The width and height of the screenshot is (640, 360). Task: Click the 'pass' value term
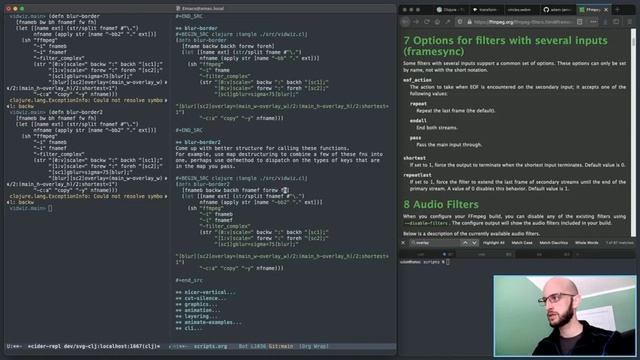pyautogui.click(x=415, y=138)
